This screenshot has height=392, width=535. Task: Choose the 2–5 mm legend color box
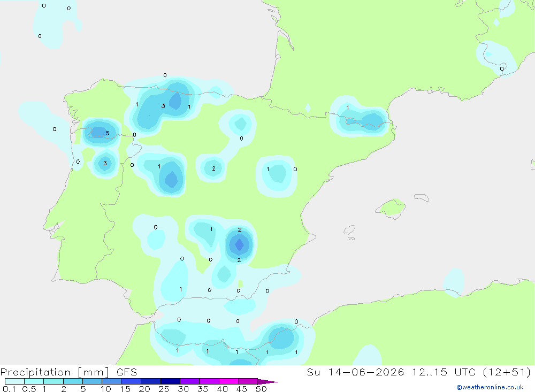click(x=73, y=381)
